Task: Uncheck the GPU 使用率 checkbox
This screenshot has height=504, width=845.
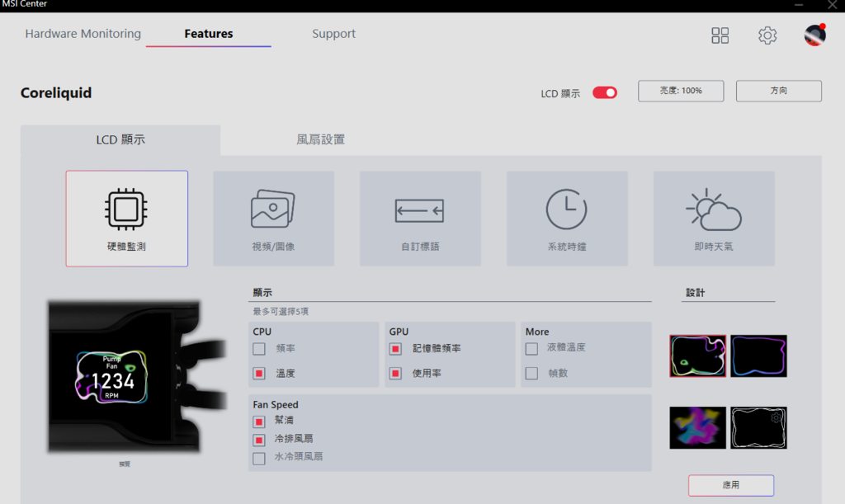Action: pos(395,373)
